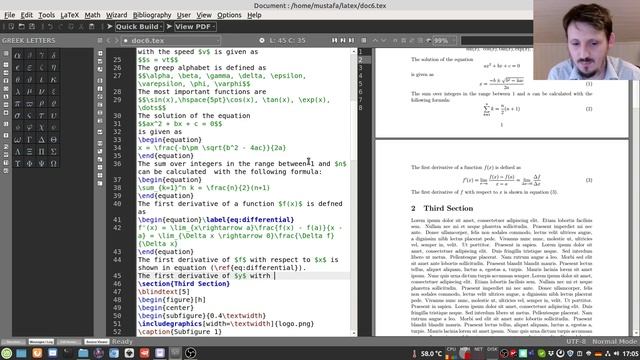The image size is (640, 360).
Task: Save the document with the Save icon
Action: 32,27
